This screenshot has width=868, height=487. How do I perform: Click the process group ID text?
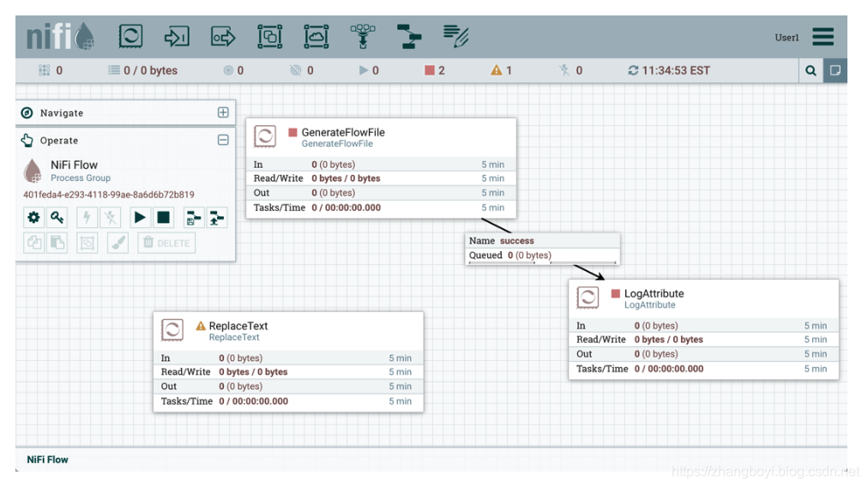point(108,195)
